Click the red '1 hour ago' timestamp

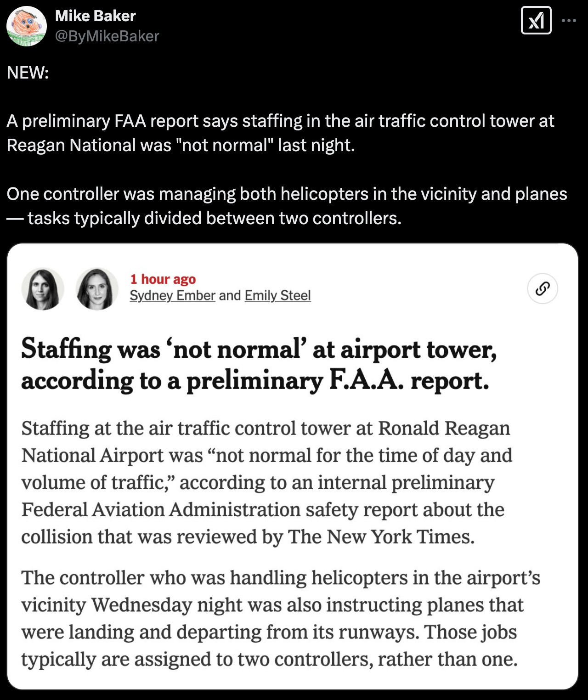[163, 279]
